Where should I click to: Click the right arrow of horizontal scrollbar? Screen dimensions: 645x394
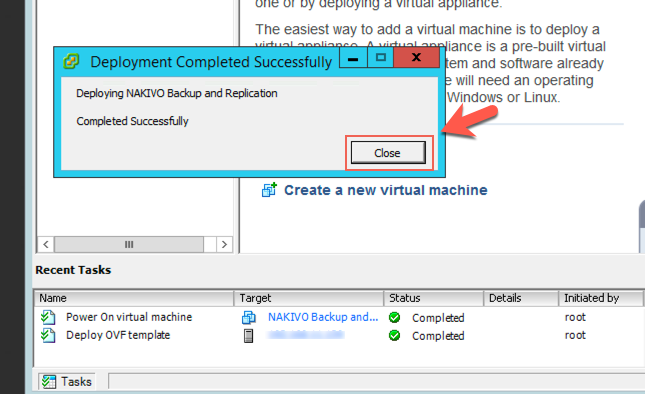(x=224, y=244)
